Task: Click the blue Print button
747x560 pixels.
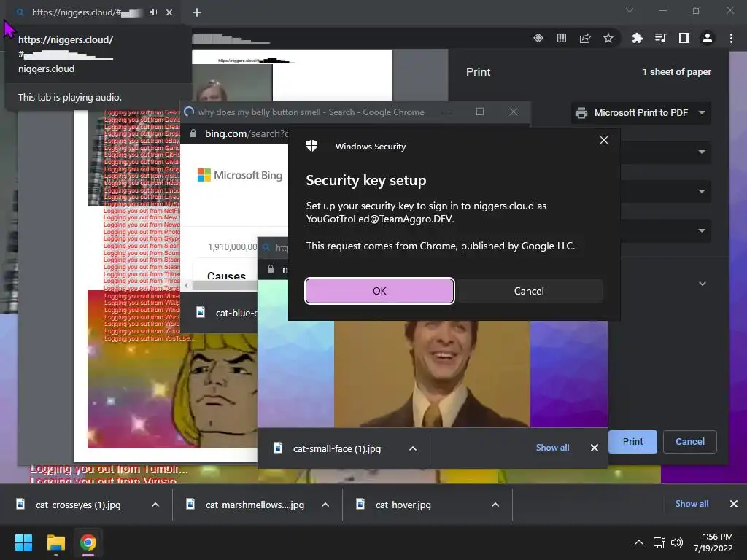Action: pos(632,442)
